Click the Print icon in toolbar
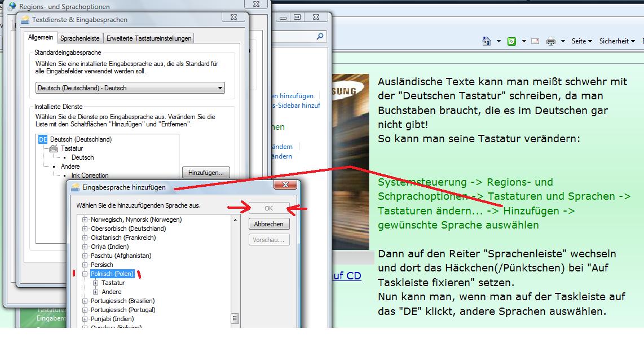Viewport: 644px width, 351px height. (551, 41)
